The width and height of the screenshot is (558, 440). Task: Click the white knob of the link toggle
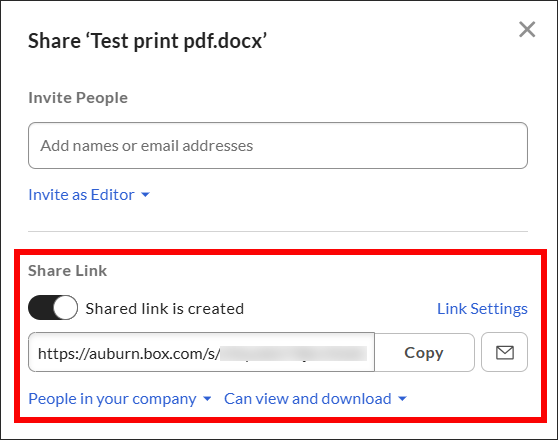click(65, 308)
